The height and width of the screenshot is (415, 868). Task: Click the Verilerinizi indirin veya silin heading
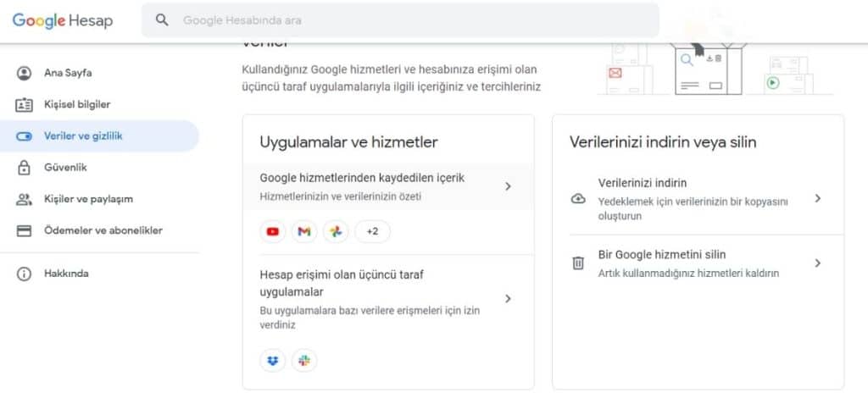point(663,143)
